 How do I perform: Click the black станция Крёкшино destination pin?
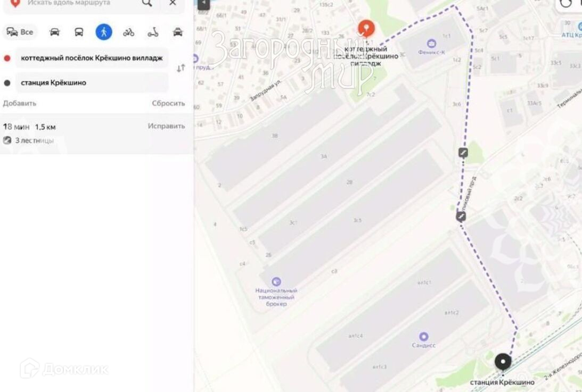click(x=503, y=362)
